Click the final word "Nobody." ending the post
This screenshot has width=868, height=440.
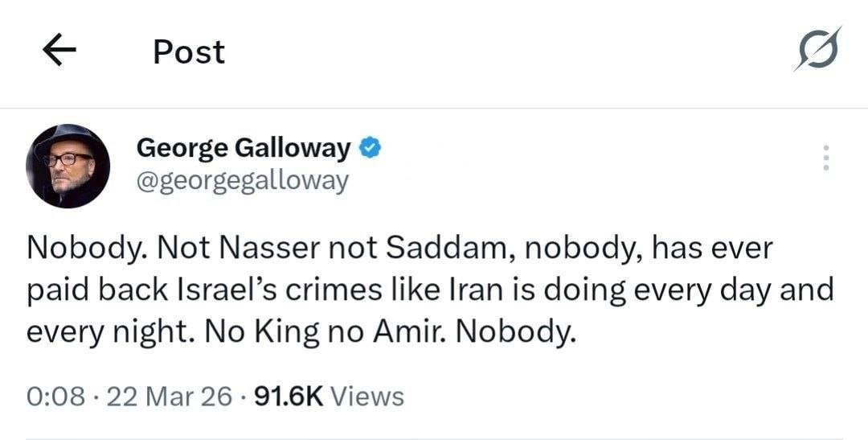point(517,331)
